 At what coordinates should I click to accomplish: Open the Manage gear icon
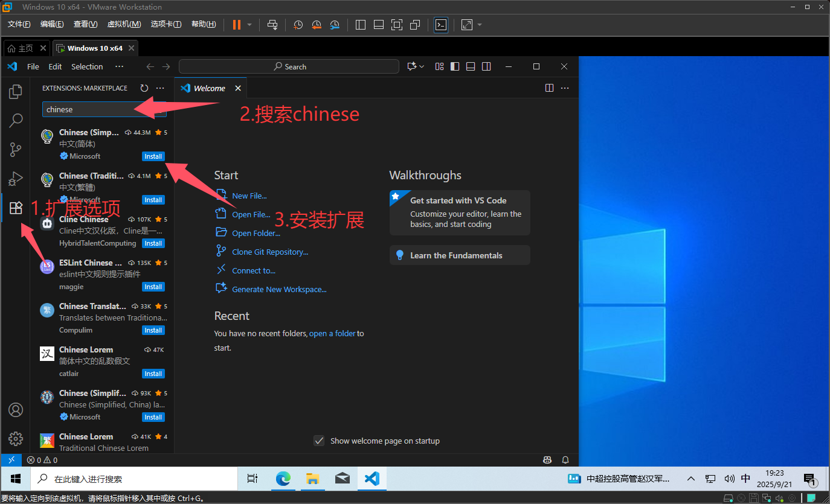(16, 438)
